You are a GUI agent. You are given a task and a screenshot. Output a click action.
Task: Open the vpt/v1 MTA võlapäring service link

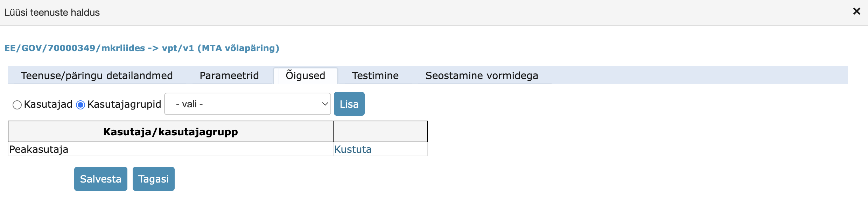pyautogui.click(x=142, y=48)
